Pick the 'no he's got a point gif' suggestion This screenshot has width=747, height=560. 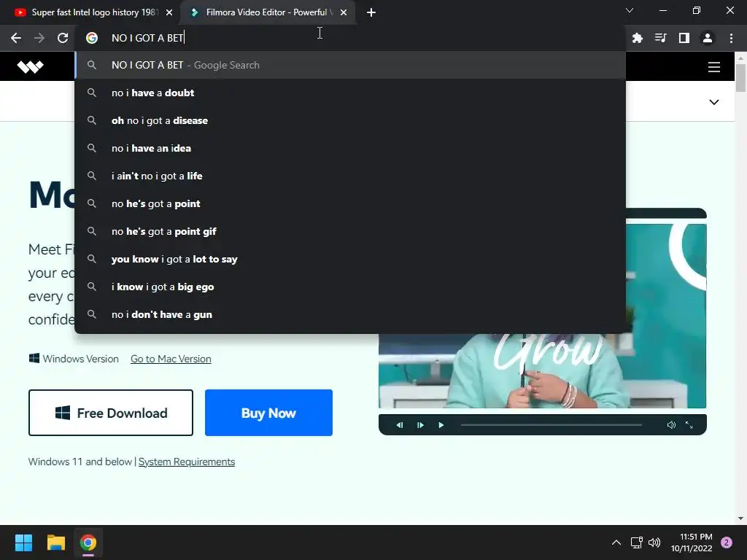click(350, 231)
